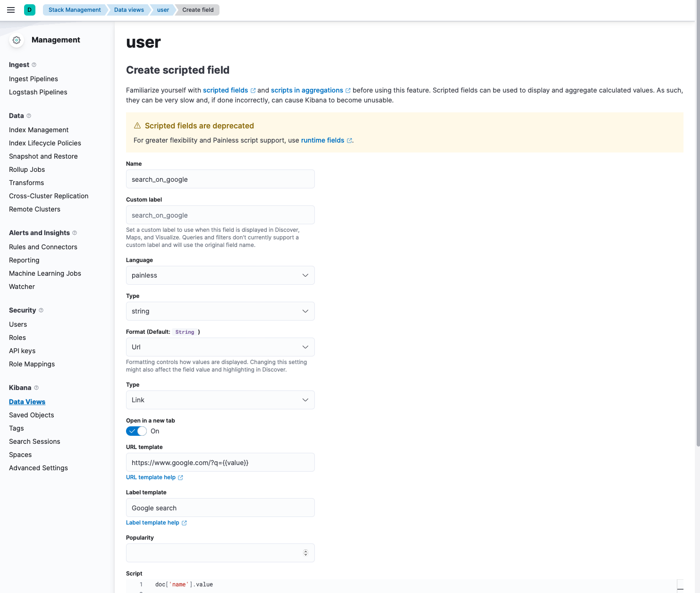Toggle the Open in a new tab switch
The height and width of the screenshot is (593, 700).
[x=136, y=431]
